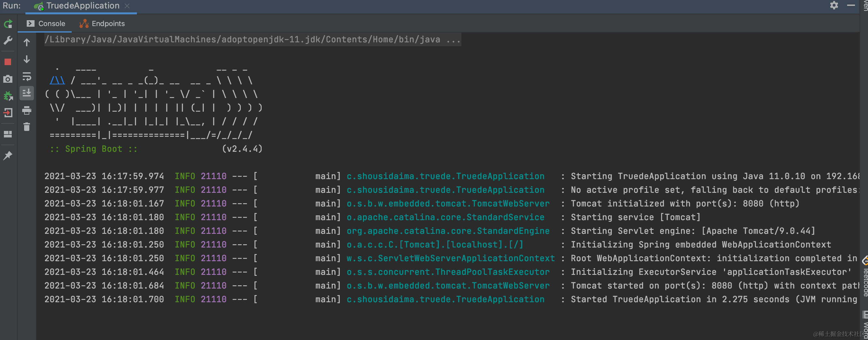Restore layout using the grid layout icon
The image size is (868, 340).
coord(8,134)
